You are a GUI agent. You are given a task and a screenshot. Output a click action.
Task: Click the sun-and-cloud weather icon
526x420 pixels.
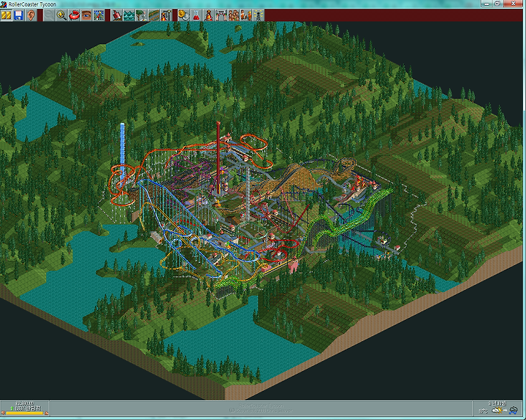click(x=498, y=411)
